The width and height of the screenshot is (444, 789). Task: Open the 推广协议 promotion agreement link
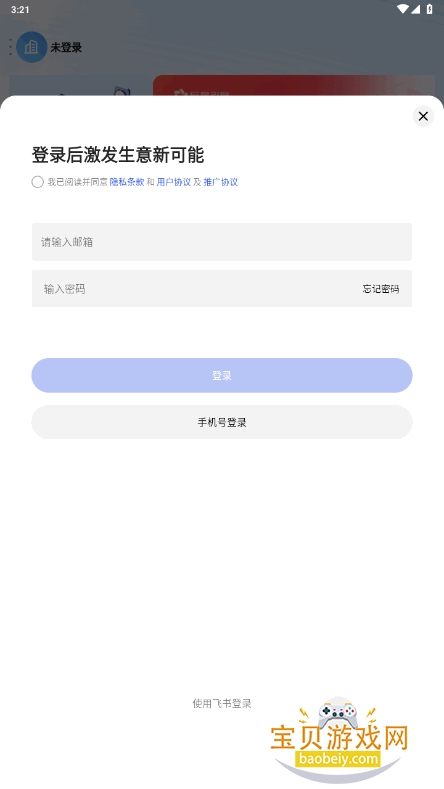pos(220,182)
